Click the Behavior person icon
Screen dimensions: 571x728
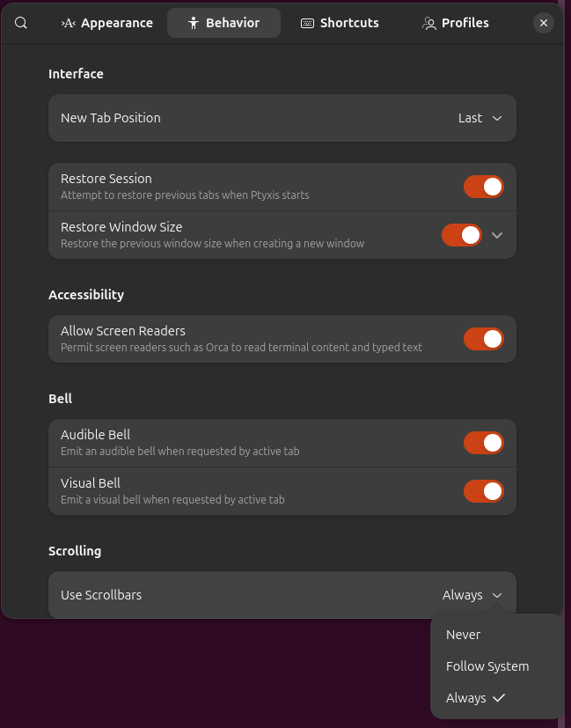[192, 23]
